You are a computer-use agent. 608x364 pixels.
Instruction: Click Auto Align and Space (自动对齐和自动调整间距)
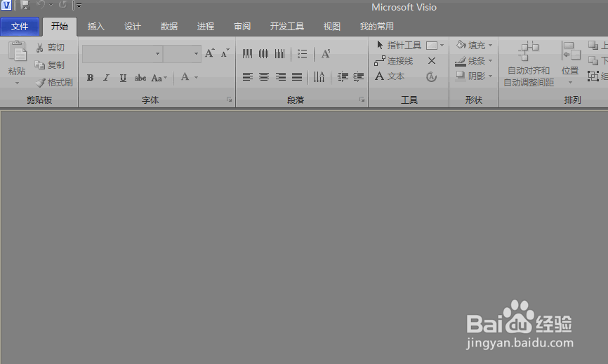529,64
